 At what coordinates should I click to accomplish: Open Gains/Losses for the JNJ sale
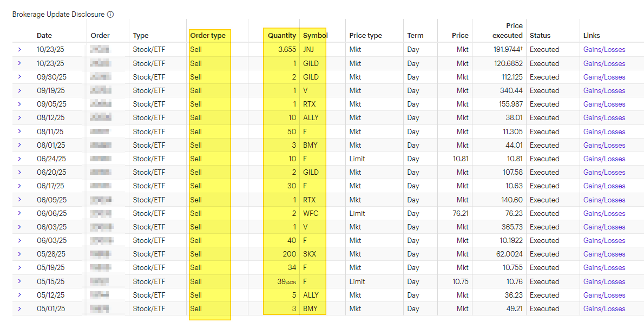[x=604, y=49]
